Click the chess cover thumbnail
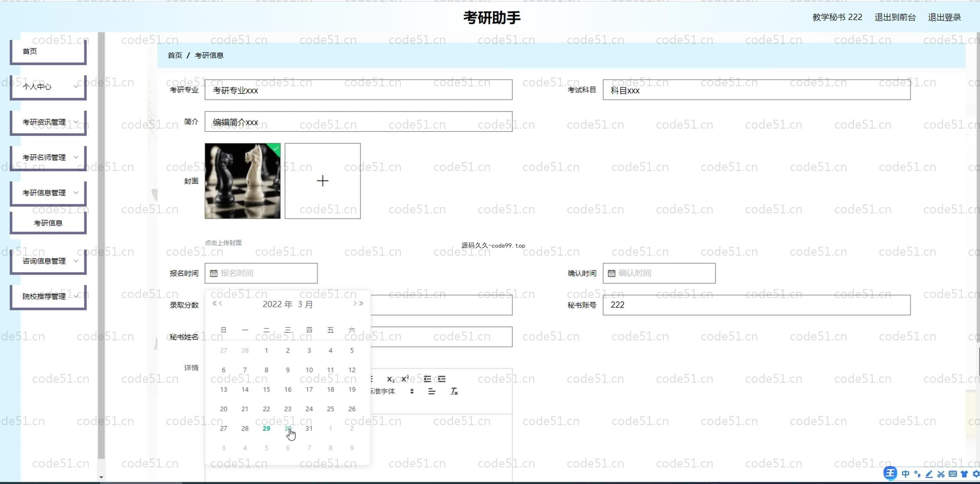 [243, 181]
